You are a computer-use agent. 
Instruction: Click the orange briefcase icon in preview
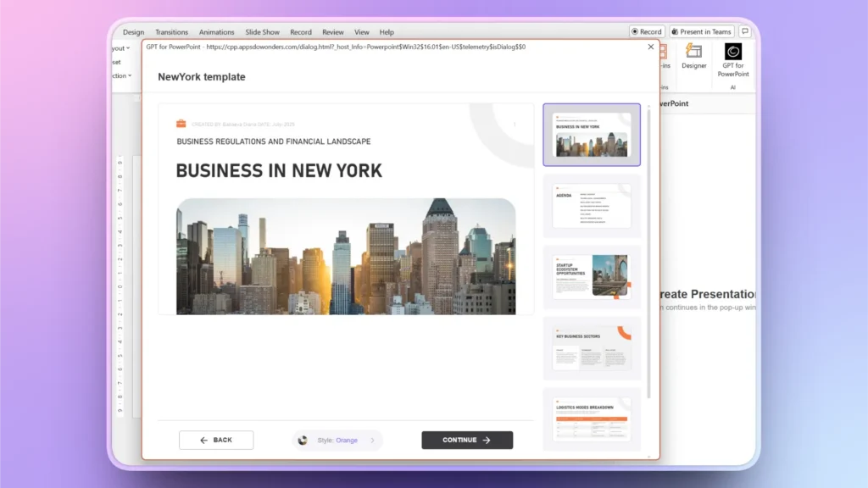click(181, 124)
